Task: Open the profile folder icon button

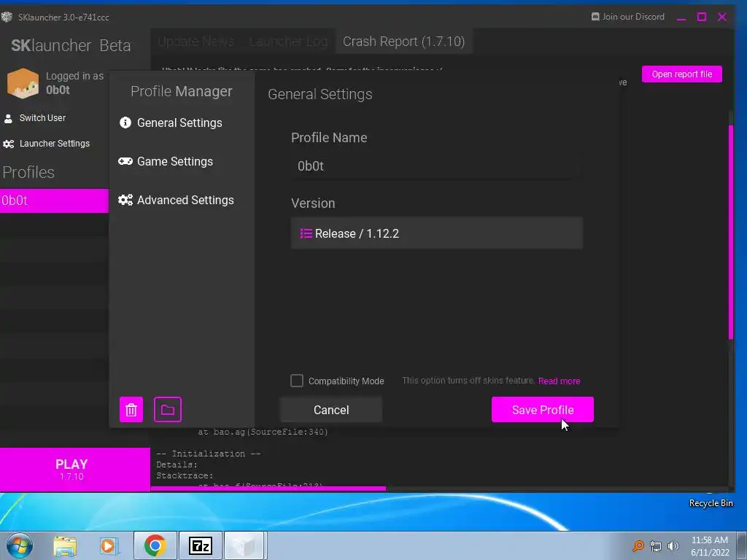Action: [168, 410]
